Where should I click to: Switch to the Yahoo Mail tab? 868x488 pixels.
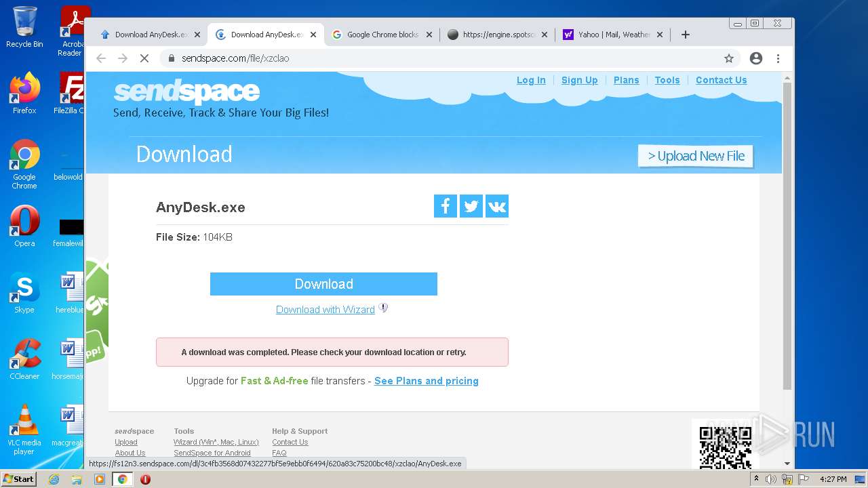[614, 35]
